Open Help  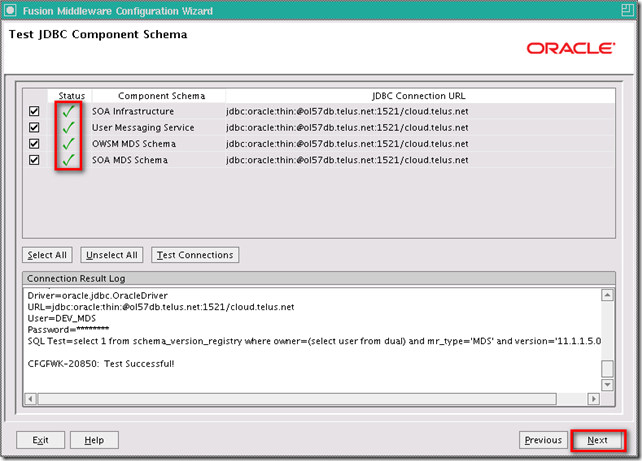(94, 440)
